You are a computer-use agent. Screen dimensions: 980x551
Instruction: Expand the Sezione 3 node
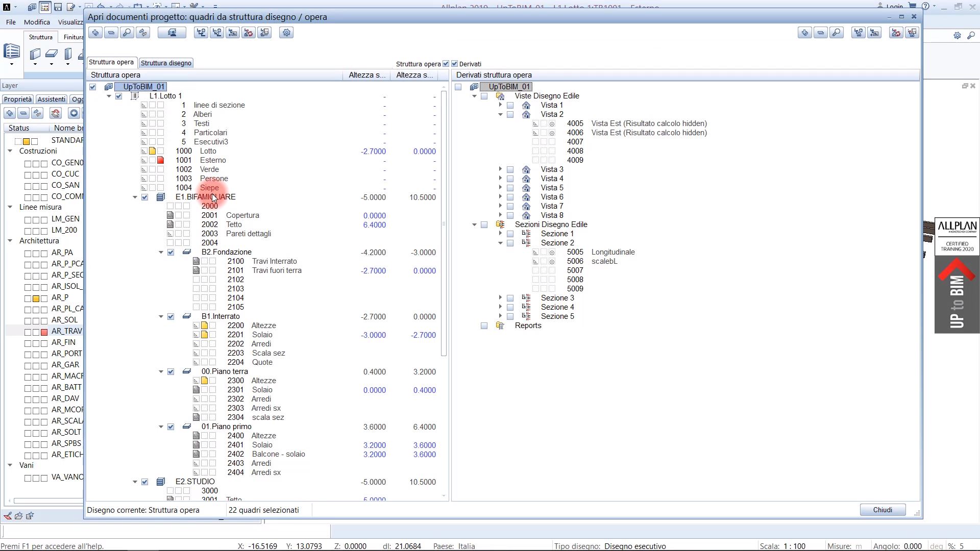(x=500, y=298)
